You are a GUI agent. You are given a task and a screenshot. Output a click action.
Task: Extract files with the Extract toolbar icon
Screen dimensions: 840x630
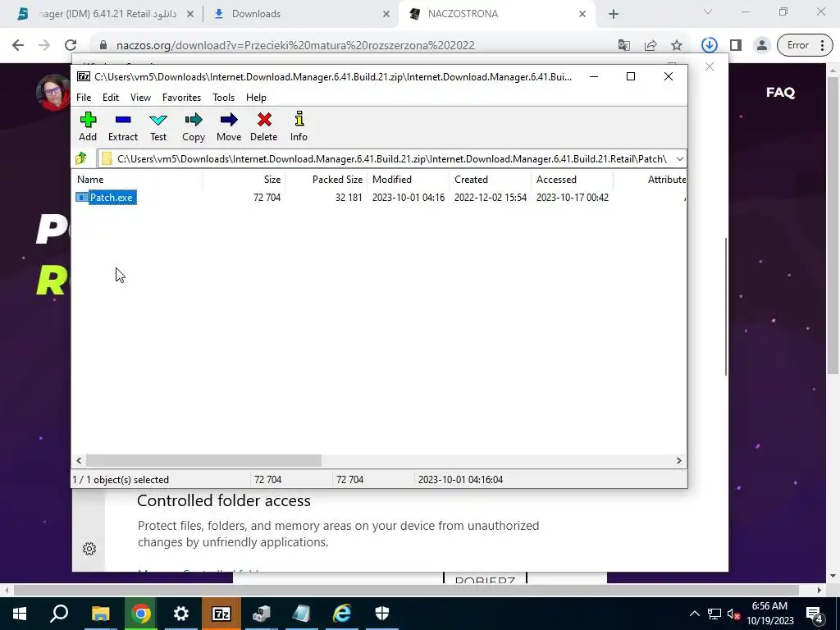click(123, 126)
